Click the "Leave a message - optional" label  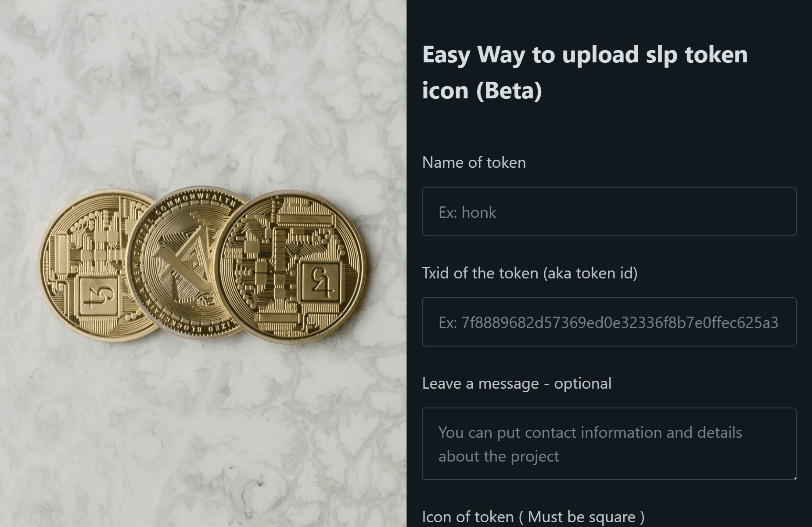(516, 383)
